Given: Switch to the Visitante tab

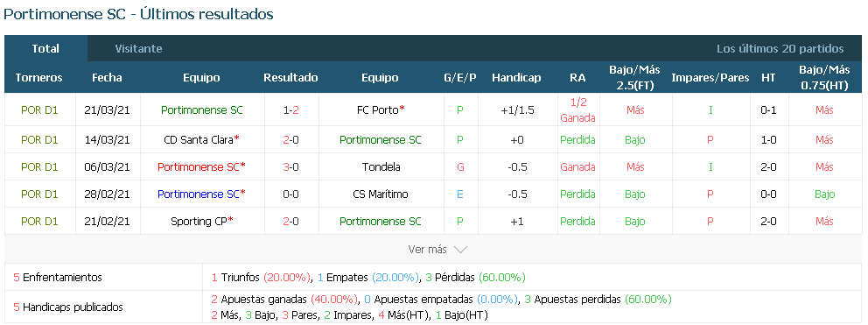Looking at the screenshot, I should (x=138, y=48).
